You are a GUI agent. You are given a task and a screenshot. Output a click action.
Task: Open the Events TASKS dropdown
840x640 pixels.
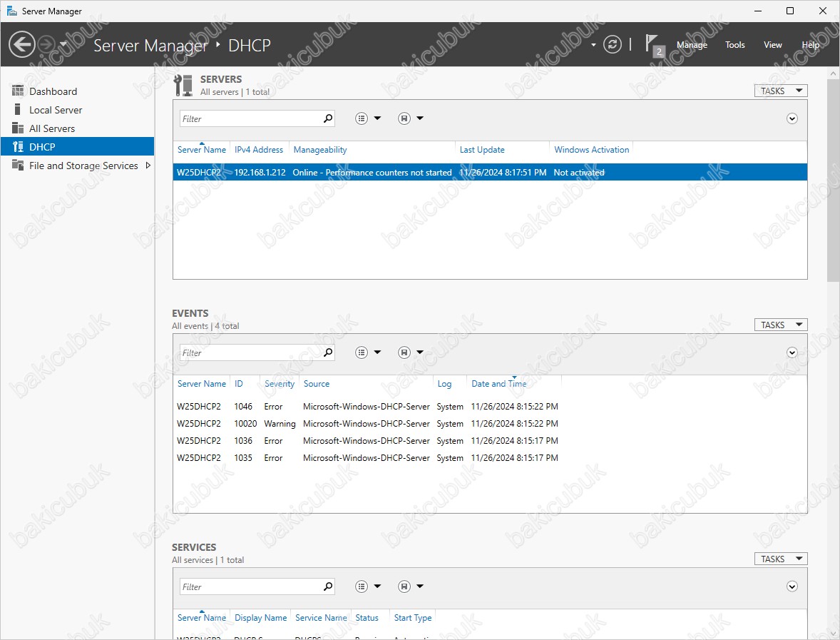[780, 325]
